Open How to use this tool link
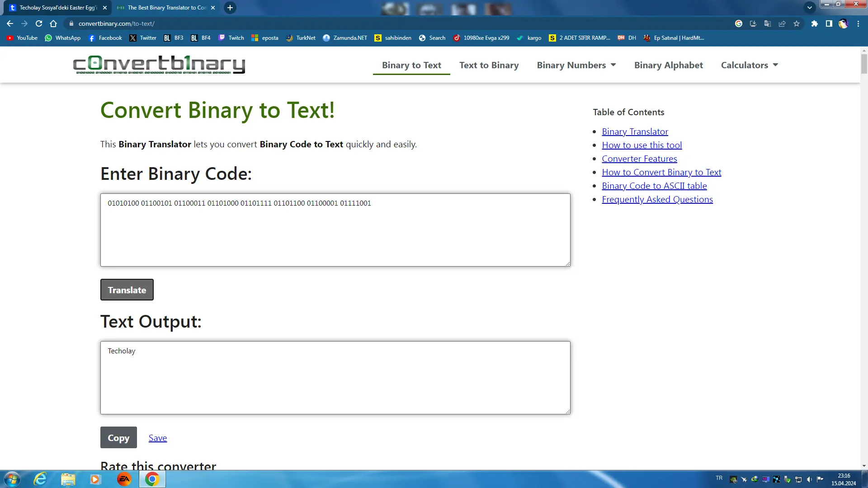The width and height of the screenshot is (868, 488). (x=642, y=145)
